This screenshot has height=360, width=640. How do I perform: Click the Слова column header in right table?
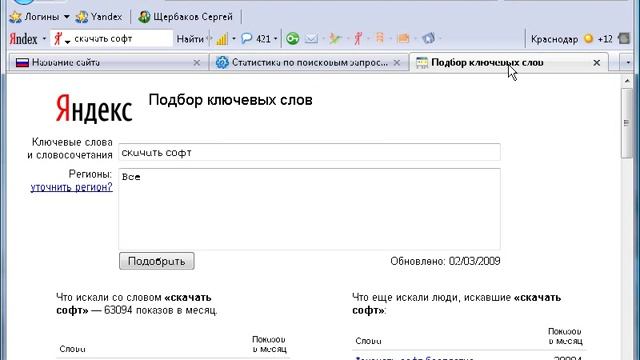[368, 341]
